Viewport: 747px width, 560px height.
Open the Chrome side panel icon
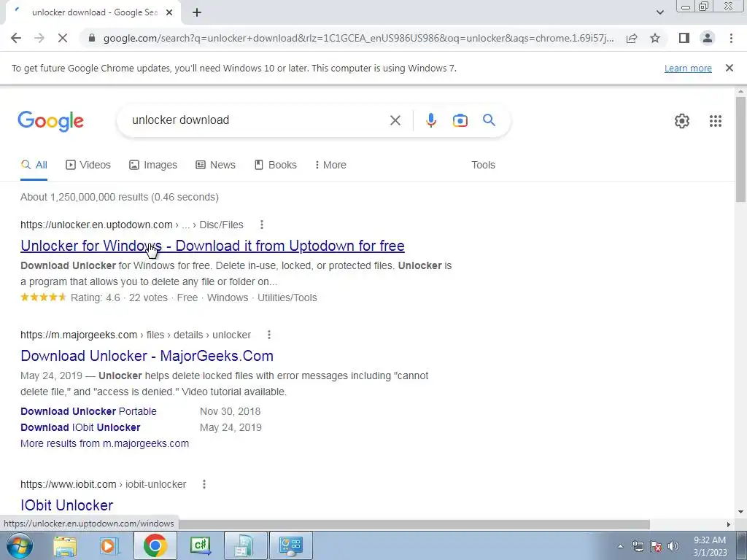(x=684, y=38)
